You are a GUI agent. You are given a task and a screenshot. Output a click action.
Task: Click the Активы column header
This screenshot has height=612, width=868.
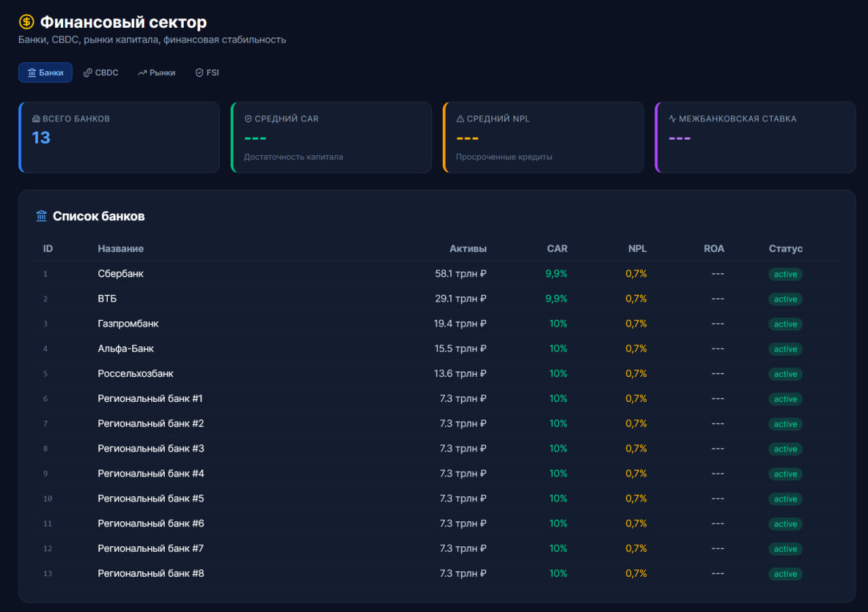pos(468,249)
